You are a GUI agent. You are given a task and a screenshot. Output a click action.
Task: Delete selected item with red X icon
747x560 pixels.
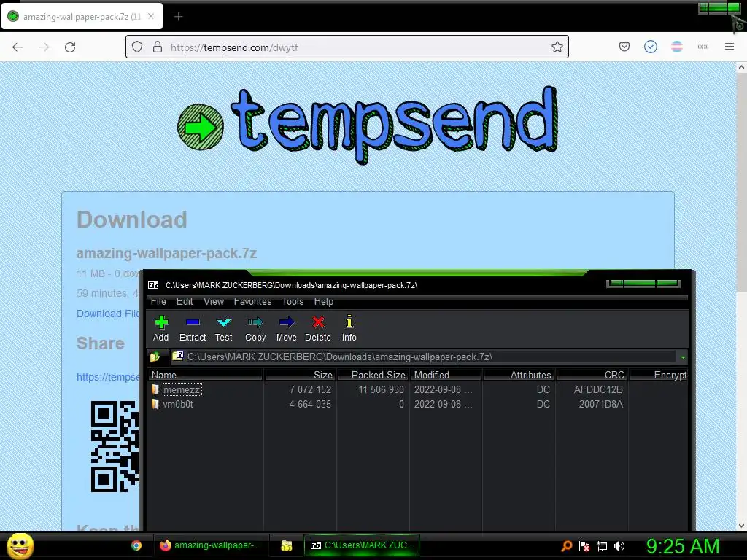(x=318, y=329)
